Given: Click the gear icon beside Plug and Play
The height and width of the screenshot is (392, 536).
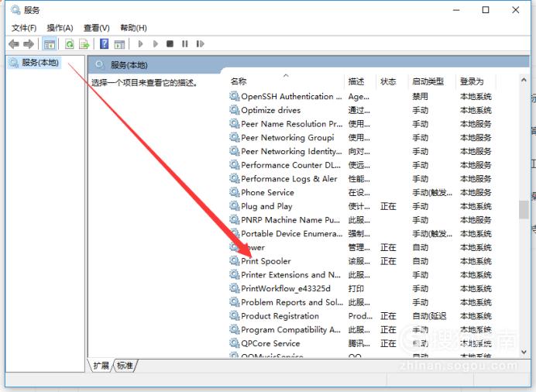Looking at the screenshot, I should point(234,206).
